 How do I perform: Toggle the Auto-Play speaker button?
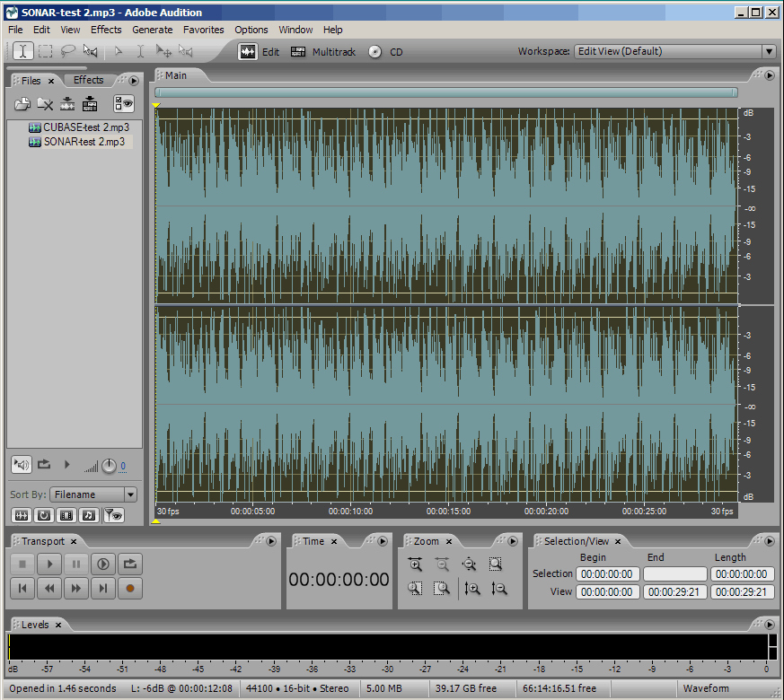click(x=22, y=465)
